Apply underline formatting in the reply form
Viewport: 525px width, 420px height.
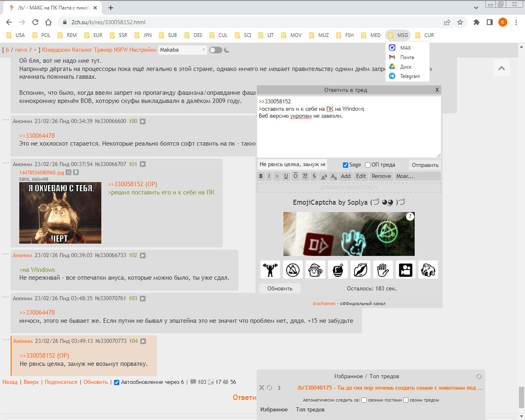286,176
